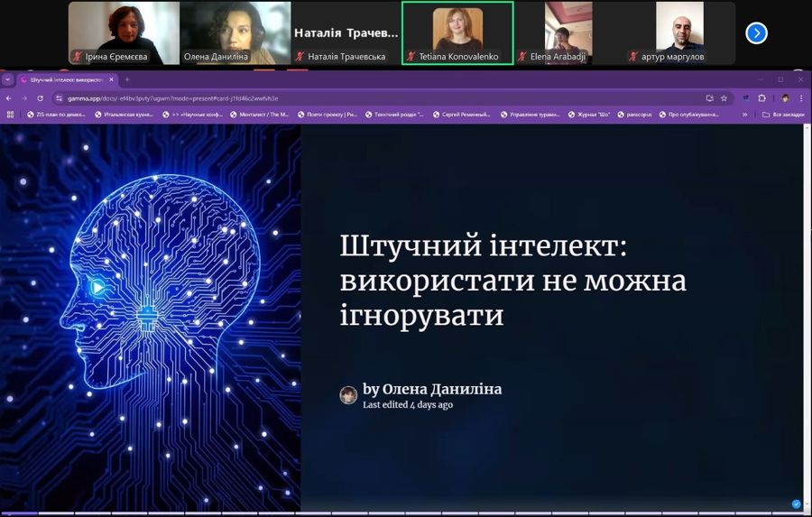Viewport: 812px width, 517px height.
Task: Open the Про опублікування bookmark
Action: click(x=688, y=115)
